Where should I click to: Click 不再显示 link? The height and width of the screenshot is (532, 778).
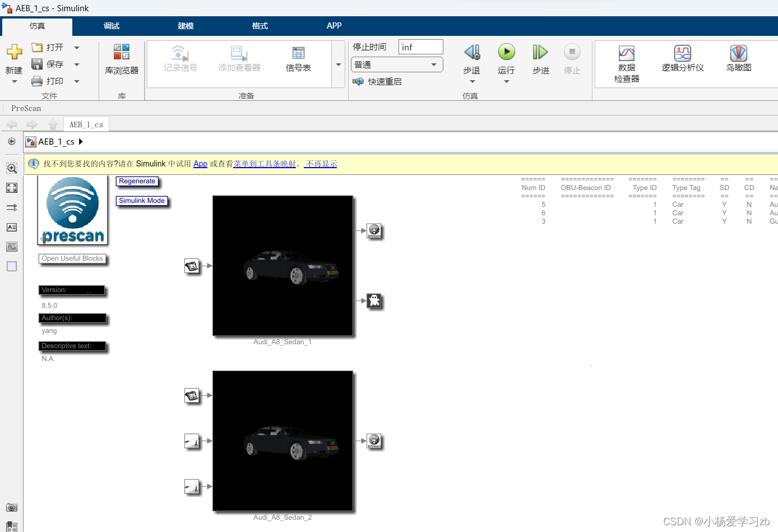point(322,164)
